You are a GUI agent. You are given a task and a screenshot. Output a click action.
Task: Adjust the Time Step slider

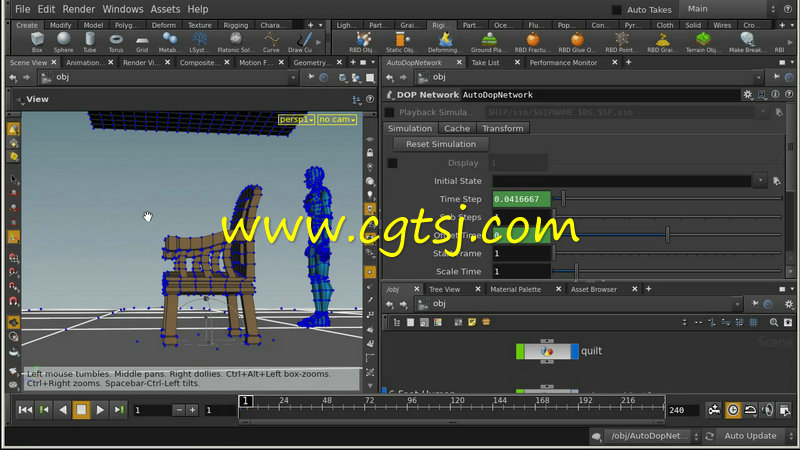[563, 199]
